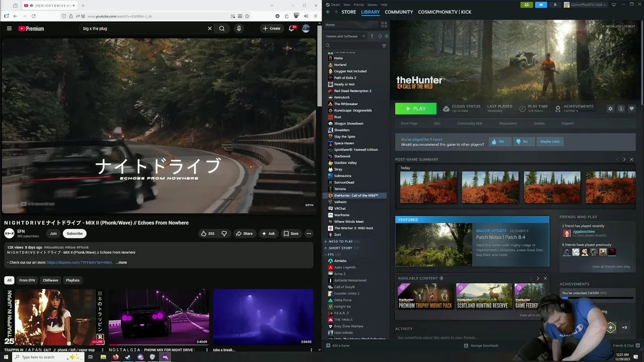Open theHunter manage settings gear
The image size is (644, 362).
[610, 109]
